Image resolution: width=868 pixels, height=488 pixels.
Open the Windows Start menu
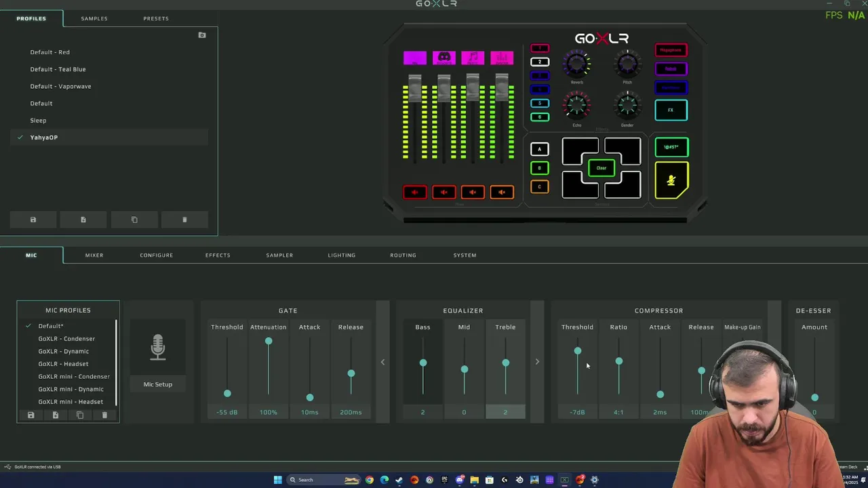tap(277, 480)
